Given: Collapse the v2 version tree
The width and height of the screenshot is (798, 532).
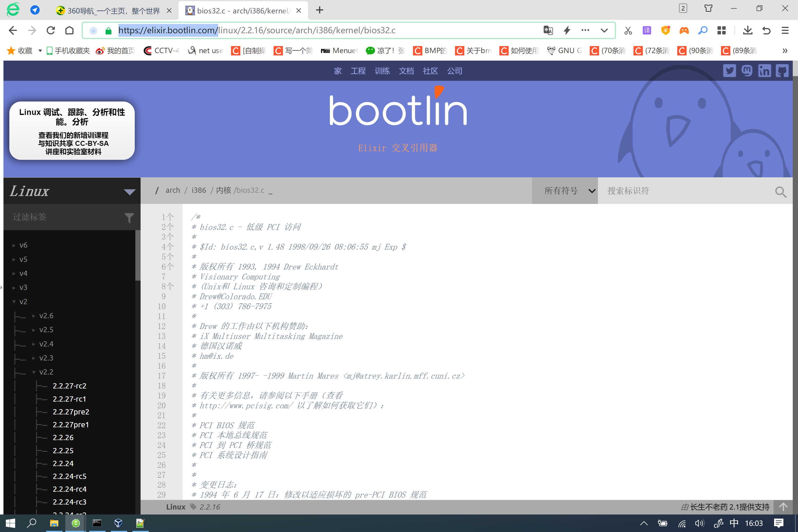Looking at the screenshot, I should pyautogui.click(x=20, y=301).
